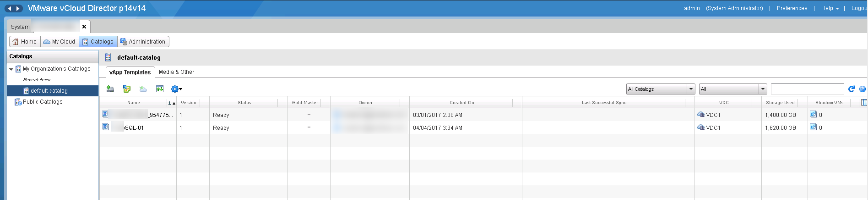
Task: Click VDC1 link in the SQL-01 row
Action: [x=713, y=128]
